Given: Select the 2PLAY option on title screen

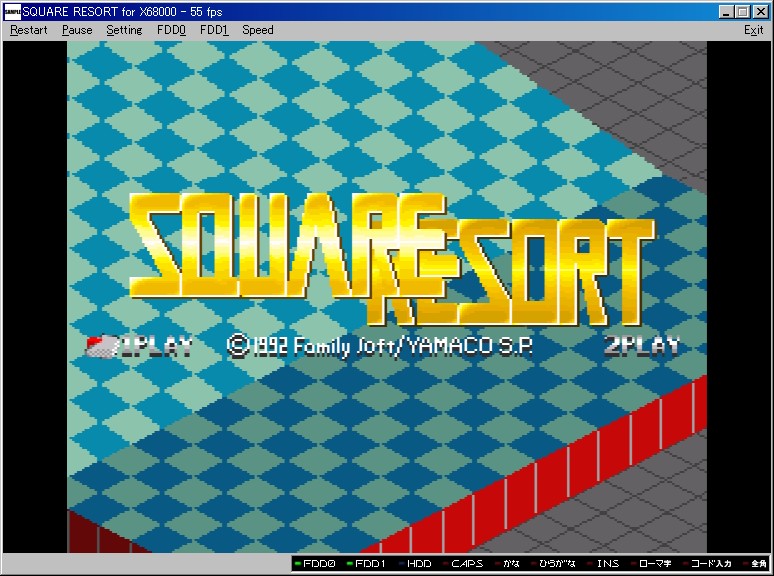Looking at the screenshot, I should click(641, 347).
